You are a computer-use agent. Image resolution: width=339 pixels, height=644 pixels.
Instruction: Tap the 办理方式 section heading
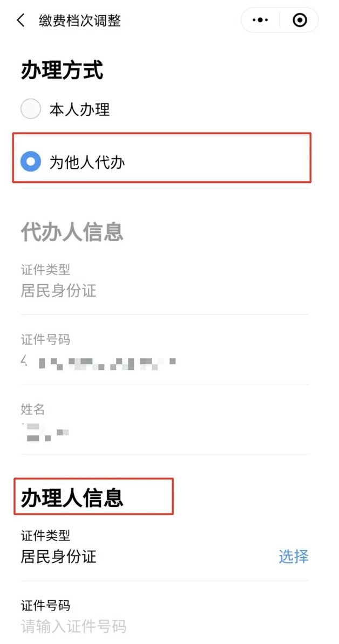point(62,71)
